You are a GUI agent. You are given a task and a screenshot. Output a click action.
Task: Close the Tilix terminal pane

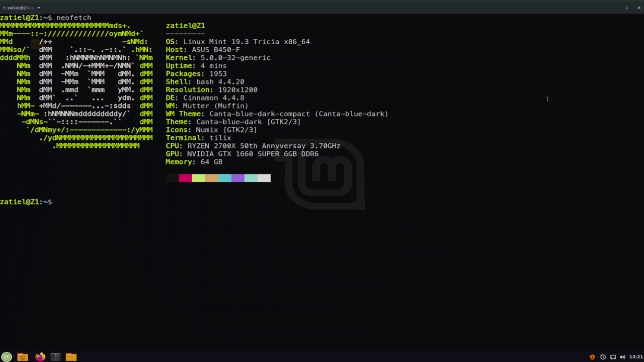click(639, 8)
